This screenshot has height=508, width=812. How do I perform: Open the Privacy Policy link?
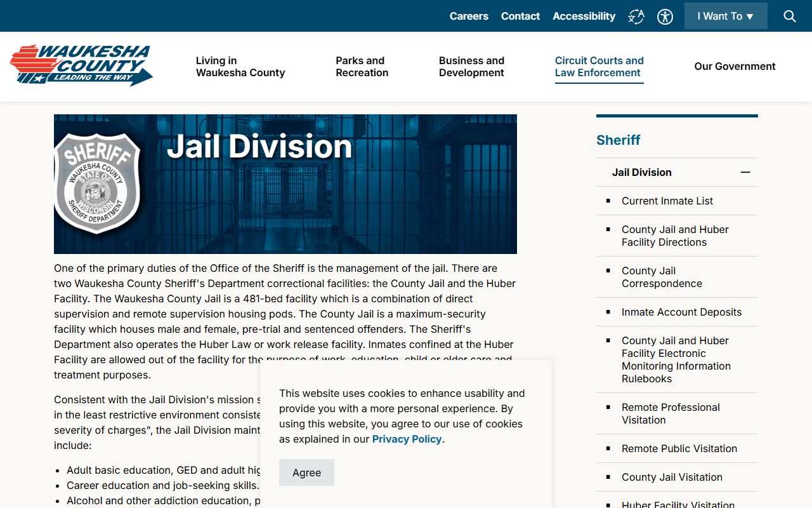coord(407,439)
